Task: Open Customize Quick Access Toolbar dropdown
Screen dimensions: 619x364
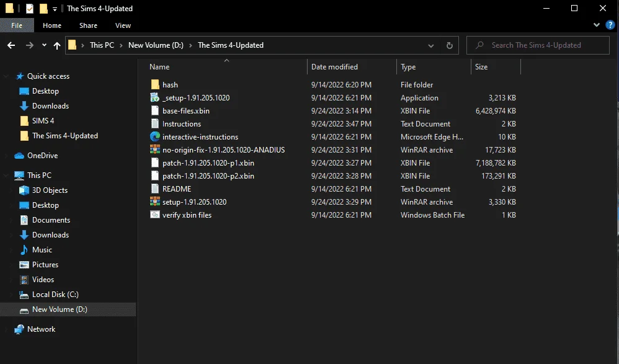Action: 55,9
